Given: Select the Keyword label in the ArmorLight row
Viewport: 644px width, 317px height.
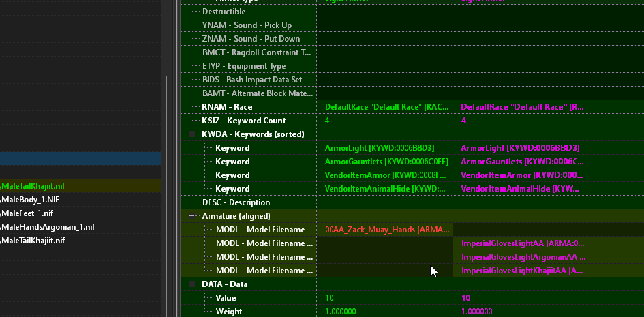Looking at the screenshot, I should point(232,148).
